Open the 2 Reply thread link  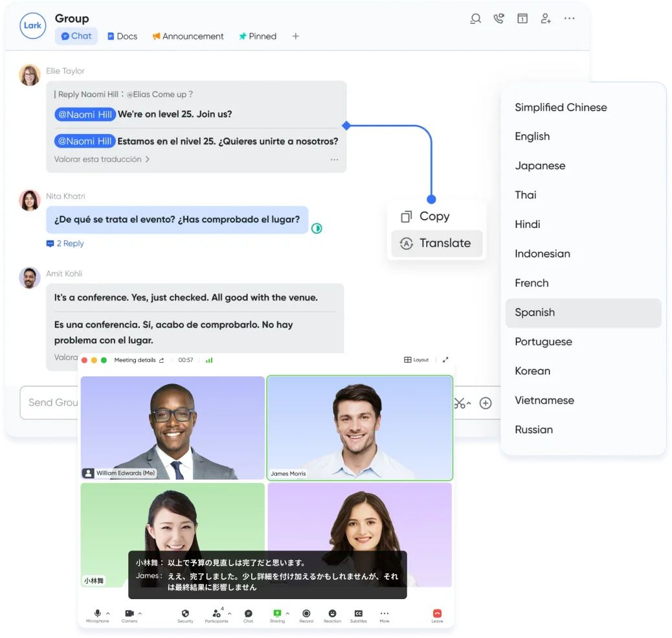65,244
